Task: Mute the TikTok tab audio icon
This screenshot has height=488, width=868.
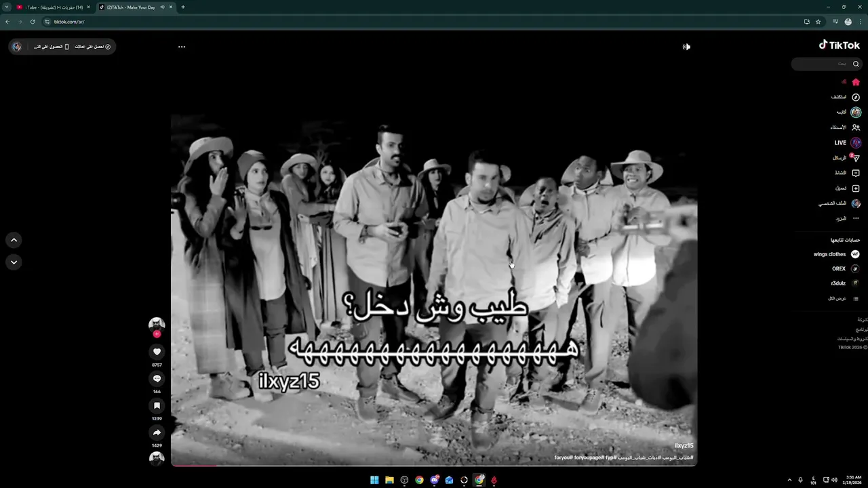Action: pos(162,7)
